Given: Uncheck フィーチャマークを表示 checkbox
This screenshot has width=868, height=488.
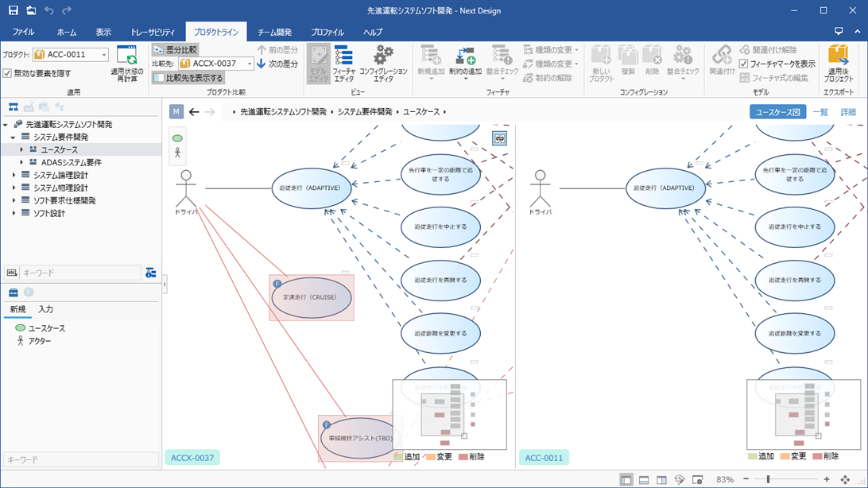Looking at the screenshot, I should pyautogui.click(x=743, y=64).
